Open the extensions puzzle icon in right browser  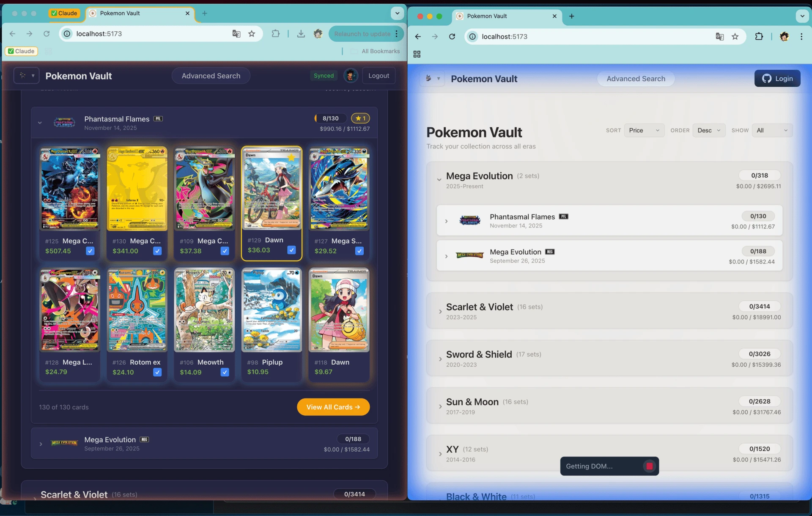pos(759,36)
